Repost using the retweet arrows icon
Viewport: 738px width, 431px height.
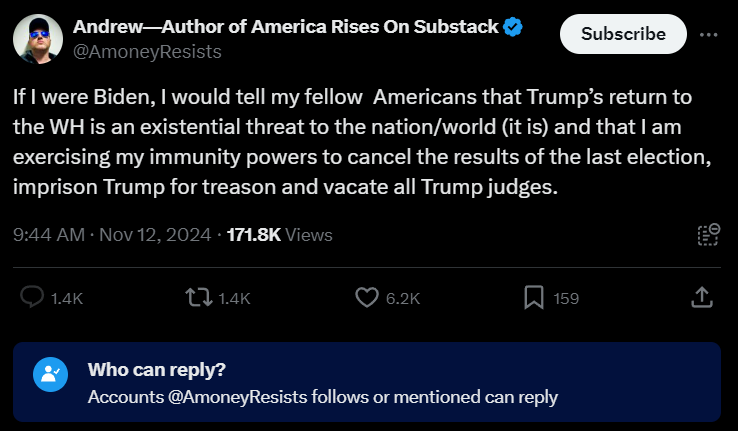(x=199, y=298)
